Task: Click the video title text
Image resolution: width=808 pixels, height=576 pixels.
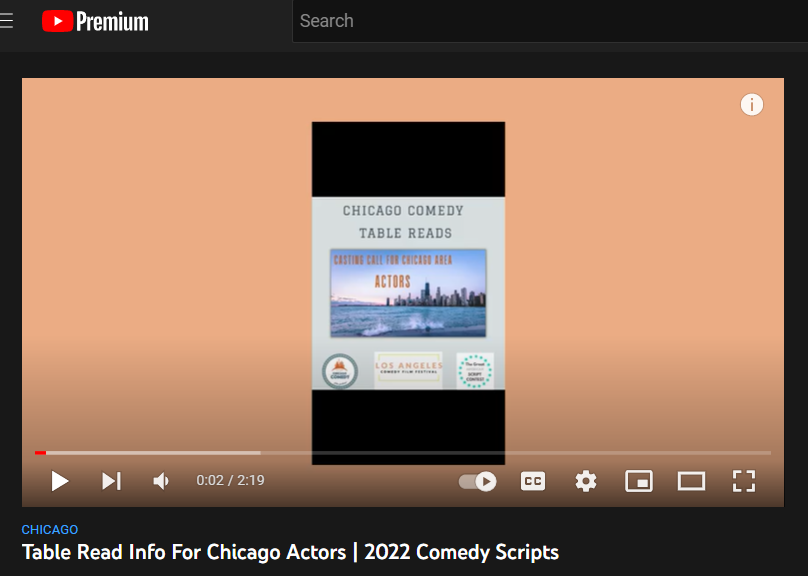Action: (x=290, y=552)
